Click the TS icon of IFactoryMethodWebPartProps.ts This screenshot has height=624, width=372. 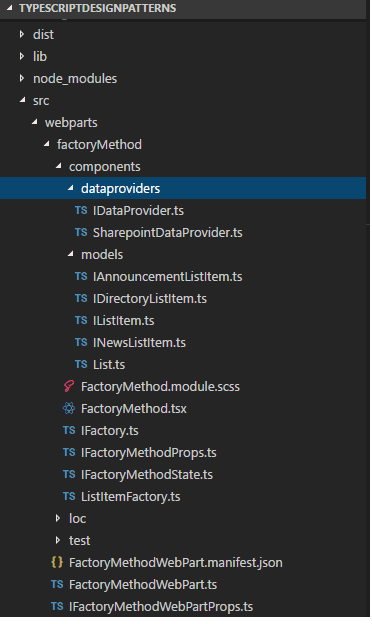(x=57, y=606)
